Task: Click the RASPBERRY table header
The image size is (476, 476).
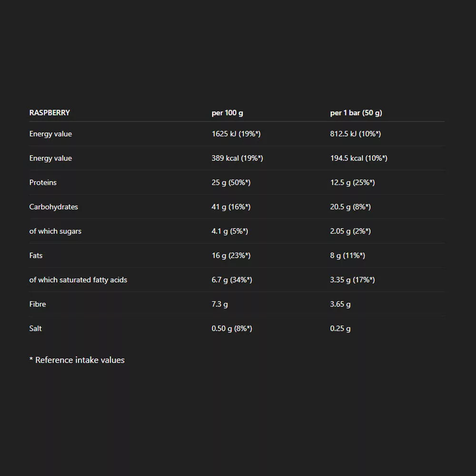Action: pos(50,113)
